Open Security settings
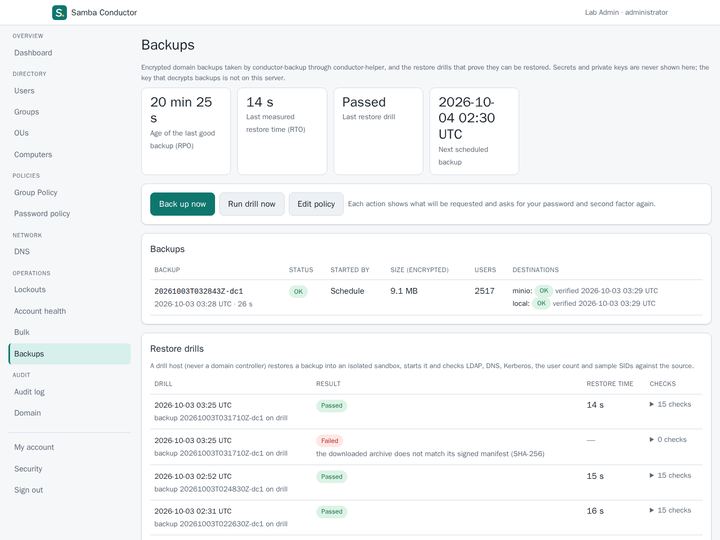The height and width of the screenshot is (540, 720). pyautogui.click(x=28, y=469)
